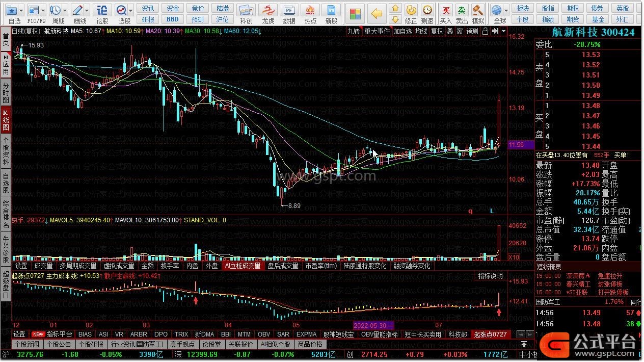This screenshot has height=362, width=644.
Task: Open the 科创 board chart icon
Action: [x=246, y=10]
